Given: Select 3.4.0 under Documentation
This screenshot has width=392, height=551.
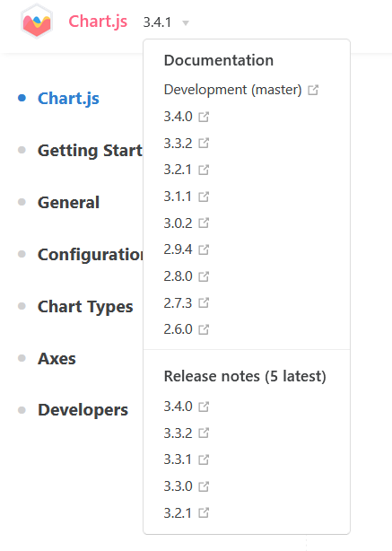Looking at the screenshot, I should (179, 117).
